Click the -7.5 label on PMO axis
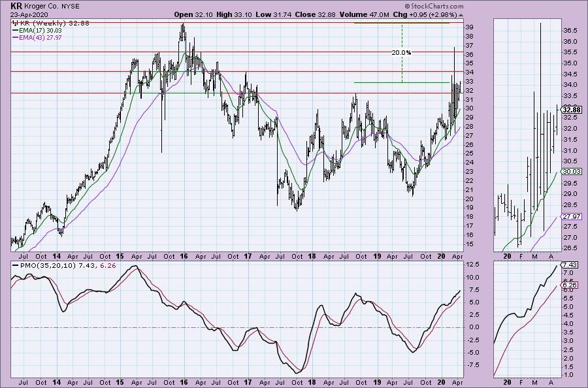 472,365
